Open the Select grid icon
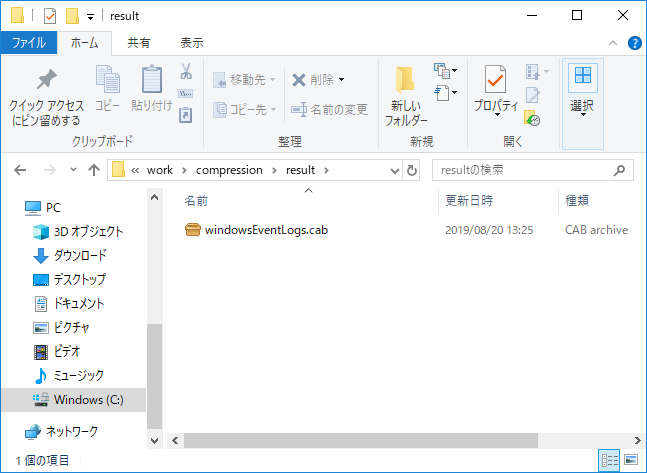This screenshot has width=647, height=473. click(583, 76)
